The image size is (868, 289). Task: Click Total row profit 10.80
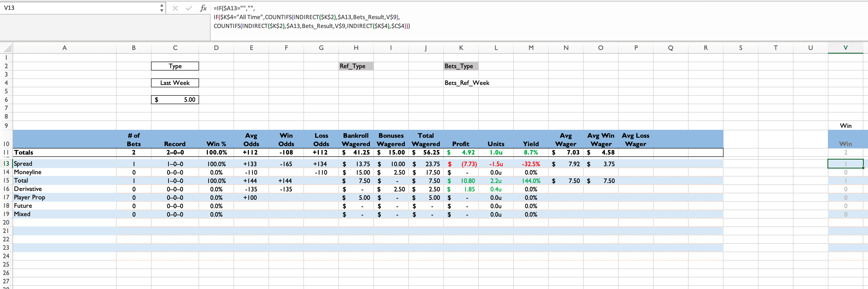click(461, 181)
